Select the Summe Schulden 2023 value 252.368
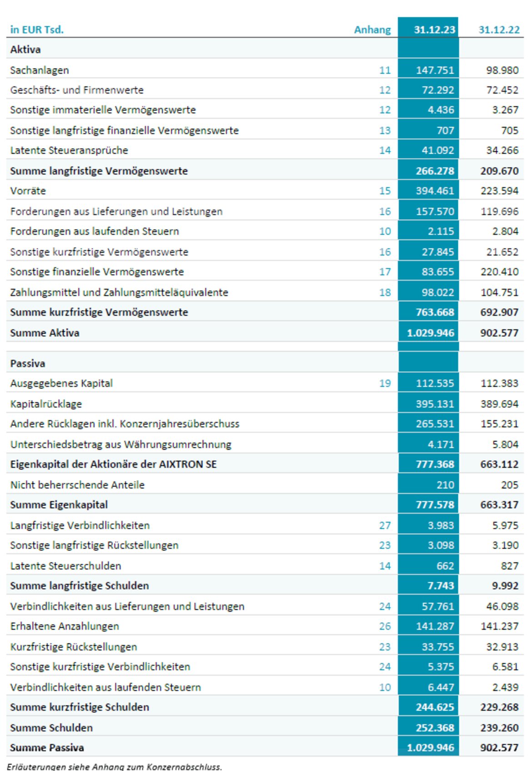The width and height of the screenshot is (532, 771). pyautogui.click(x=434, y=728)
